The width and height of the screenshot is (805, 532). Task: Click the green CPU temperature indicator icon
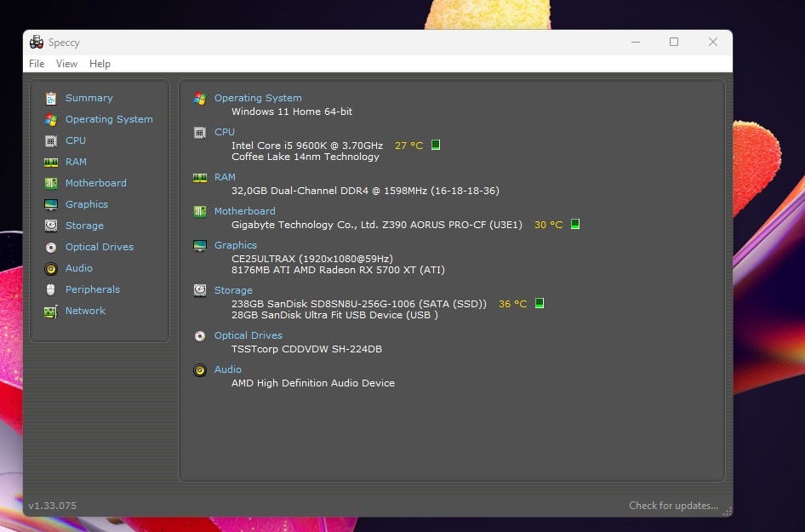(436, 145)
